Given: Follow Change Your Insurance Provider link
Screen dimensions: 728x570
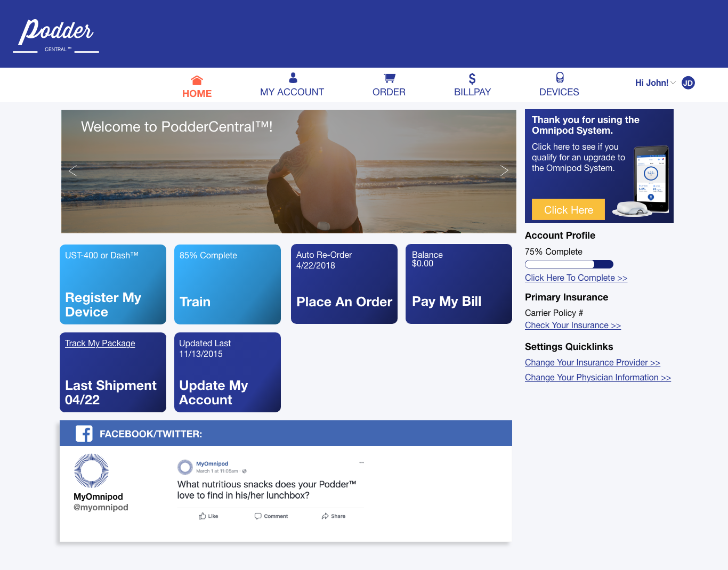Looking at the screenshot, I should pyautogui.click(x=593, y=363).
